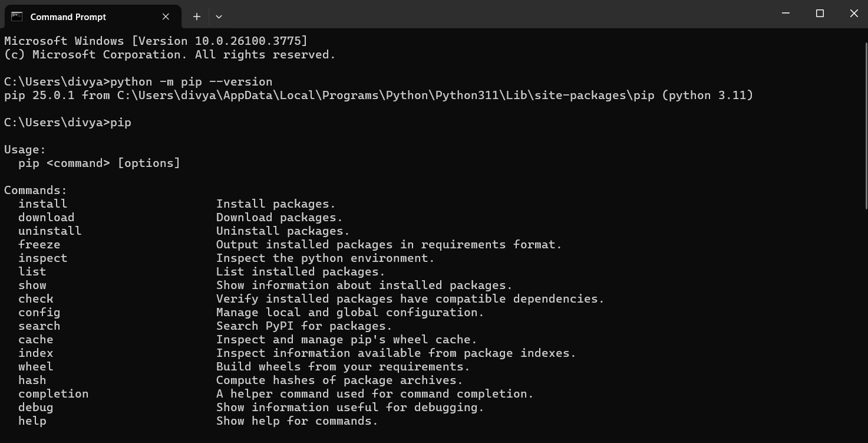Viewport: 868px width, 443px height.
Task: Click the 'uninstall' command text
Action: click(x=50, y=231)
